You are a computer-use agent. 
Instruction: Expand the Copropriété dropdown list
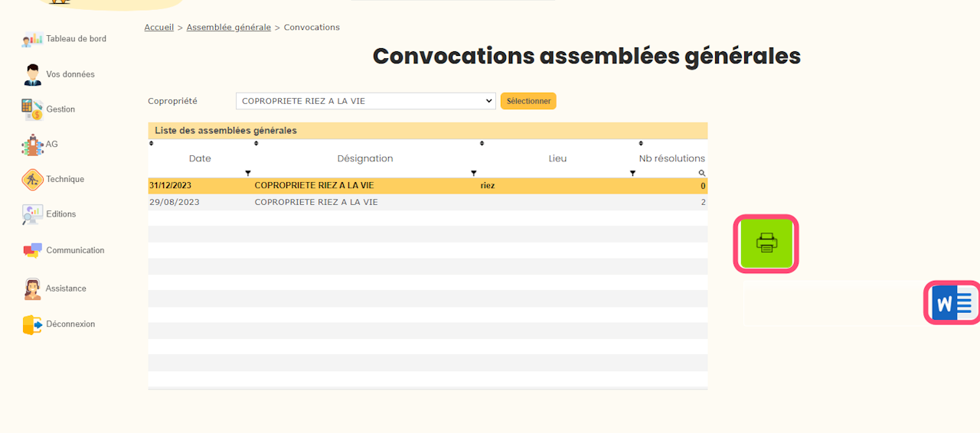tap(366, 101)
